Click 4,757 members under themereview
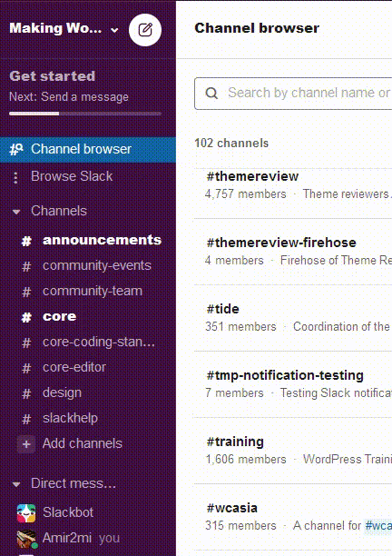This screenshot has width=392, height=556. (245, 194)
